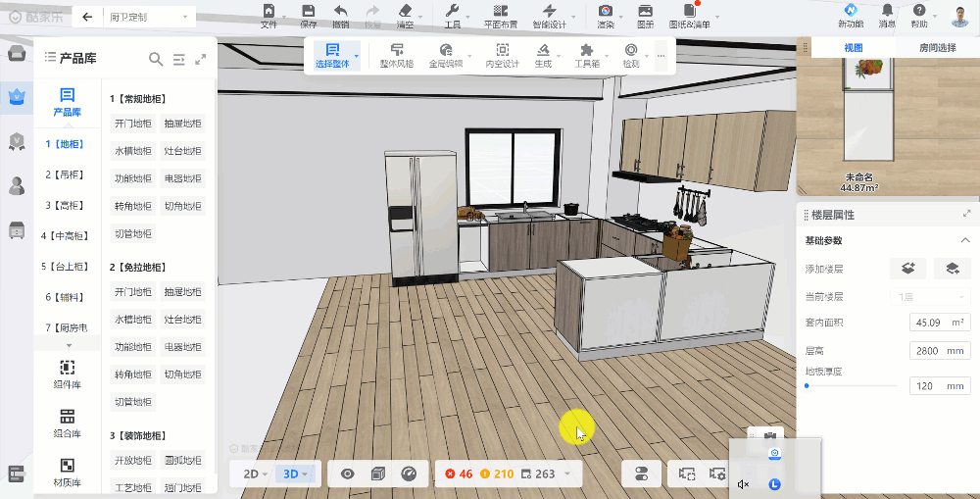Toggle the eye visibility icon in bottom bar

point(347,474)
